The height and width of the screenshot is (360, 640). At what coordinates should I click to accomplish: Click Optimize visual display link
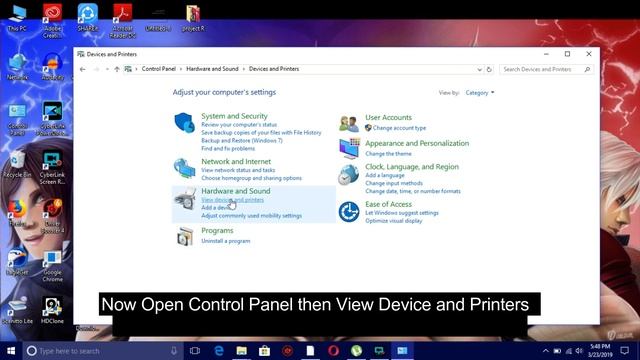point(394,221)
